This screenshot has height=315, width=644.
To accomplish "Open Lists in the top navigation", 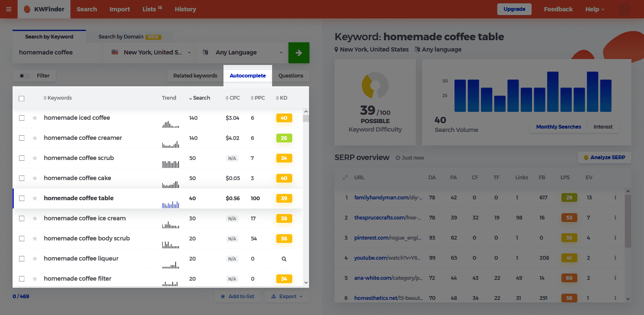I will click(152, 9).
